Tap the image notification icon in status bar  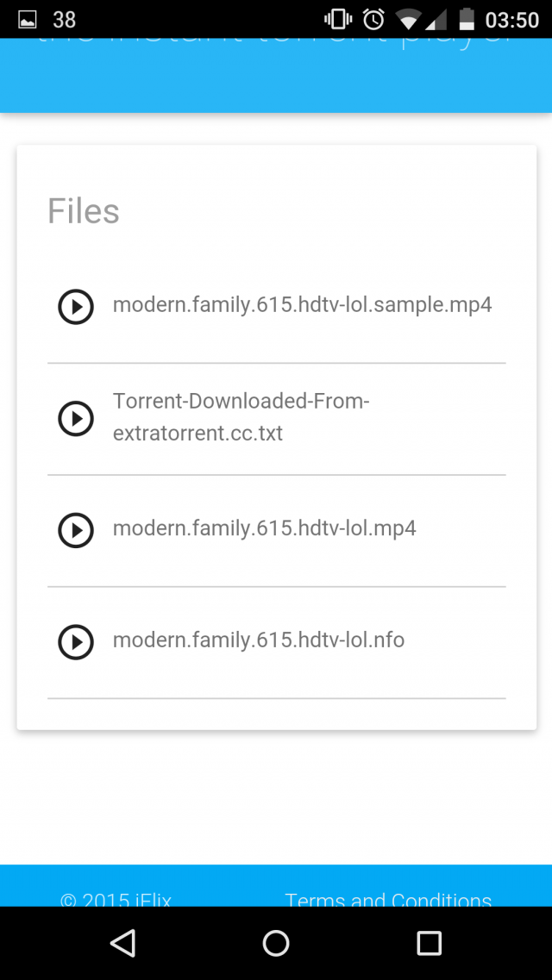tap(28, 19)
